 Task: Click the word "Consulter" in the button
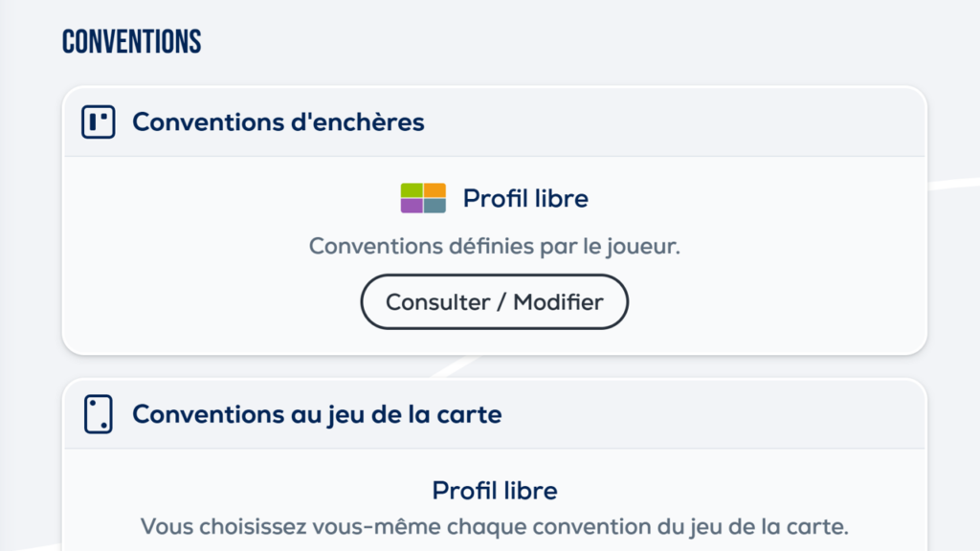click(437, 302)
